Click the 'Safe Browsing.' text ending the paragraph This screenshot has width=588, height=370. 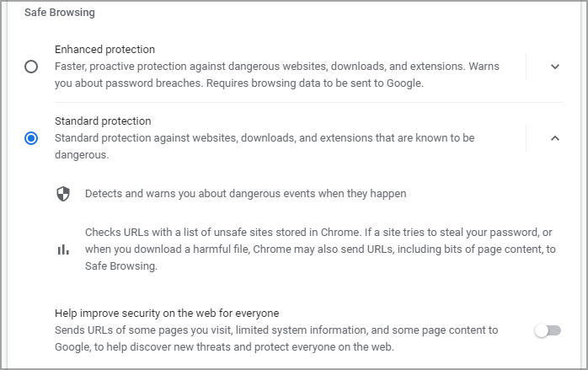click(121, 266)
